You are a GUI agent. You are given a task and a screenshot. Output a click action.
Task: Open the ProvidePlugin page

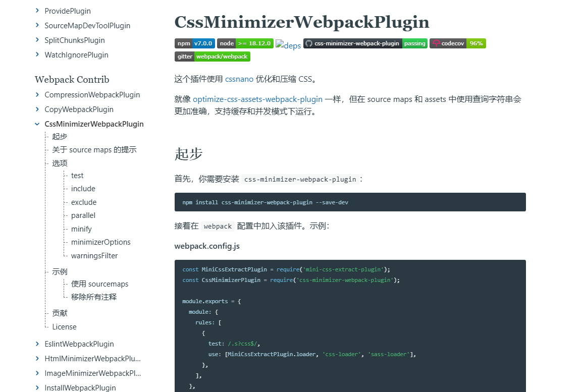tap(68, 11)
